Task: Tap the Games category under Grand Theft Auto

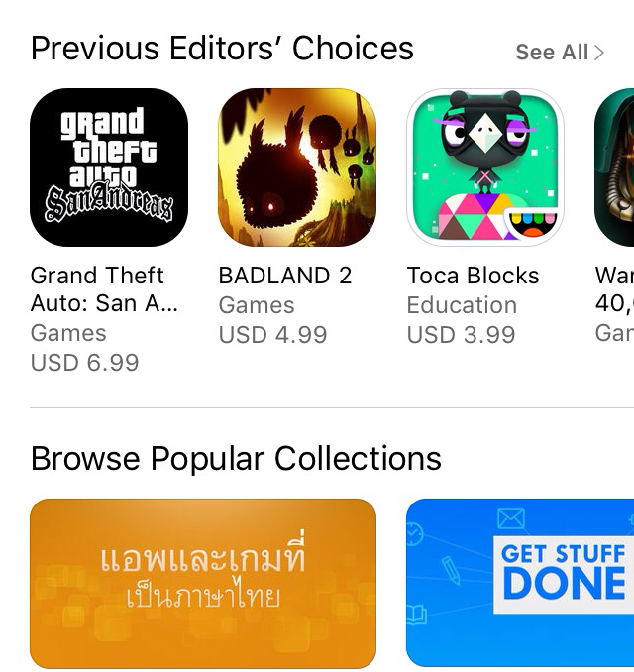Action: pyautogui.click(x=68, y=333)
